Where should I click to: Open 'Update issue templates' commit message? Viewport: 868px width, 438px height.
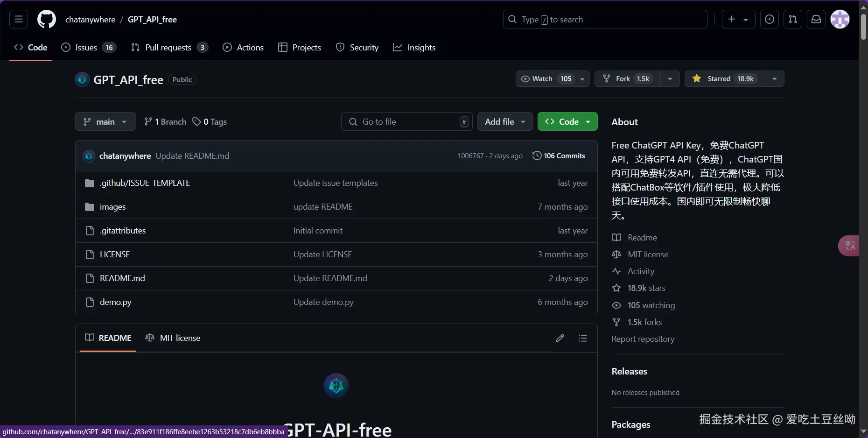point(336,183)
